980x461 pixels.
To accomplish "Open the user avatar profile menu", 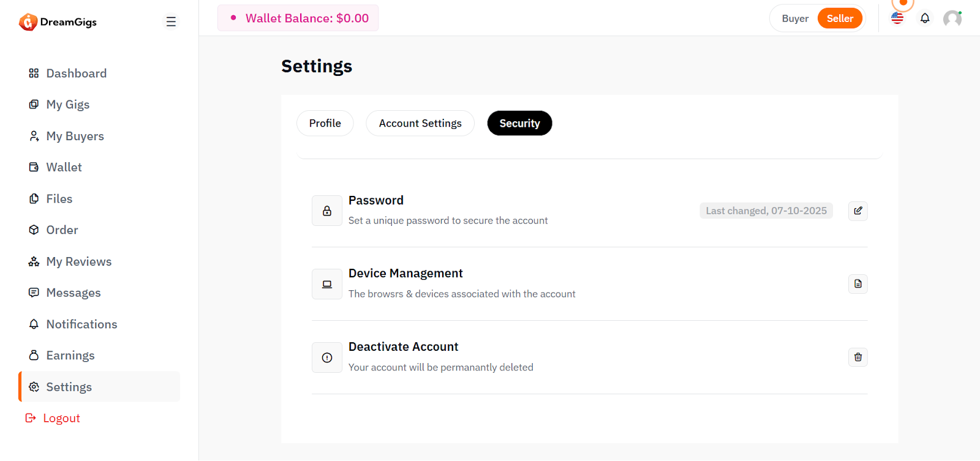I will tap(952, 18).
